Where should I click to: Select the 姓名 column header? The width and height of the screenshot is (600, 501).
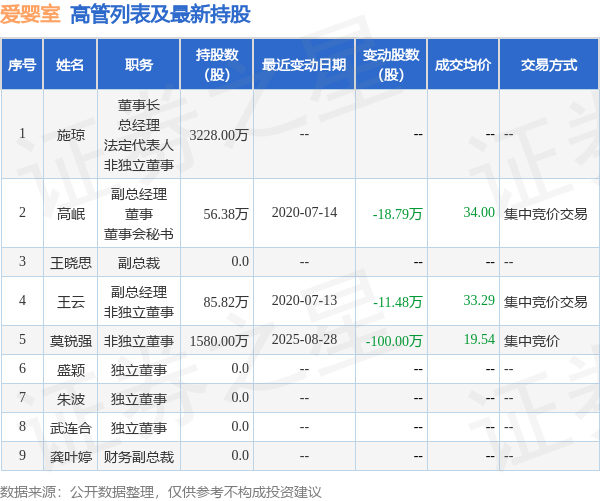[70, 64]
